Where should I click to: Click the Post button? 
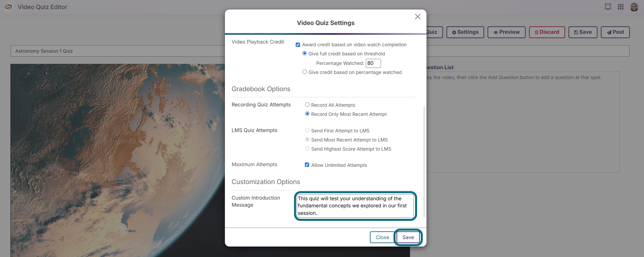615,32
